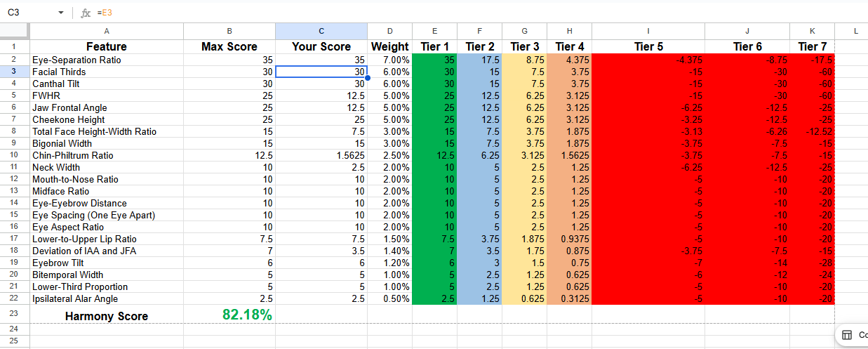Click the green Harmony Score value 82.18%
Screen dimensions: 868x349
pos(247,315)
